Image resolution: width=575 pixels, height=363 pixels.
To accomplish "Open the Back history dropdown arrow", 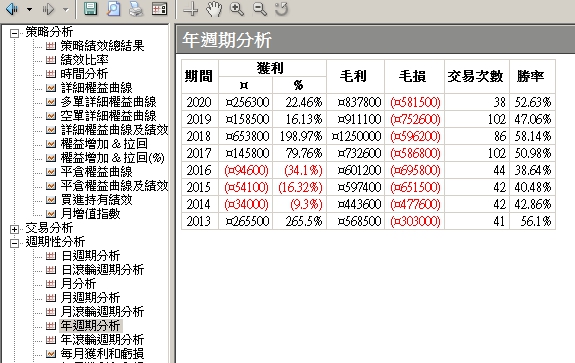I will tap(29, 10).
